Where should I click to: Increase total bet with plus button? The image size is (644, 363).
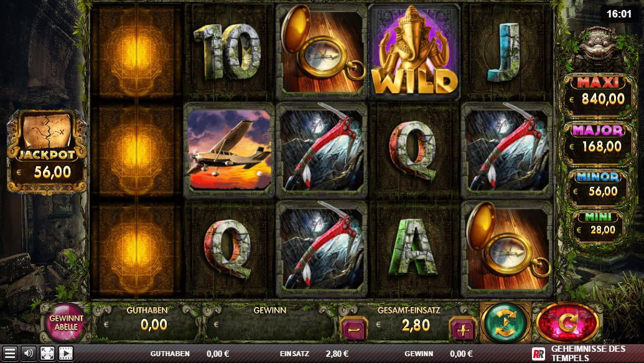click(464, 329)
